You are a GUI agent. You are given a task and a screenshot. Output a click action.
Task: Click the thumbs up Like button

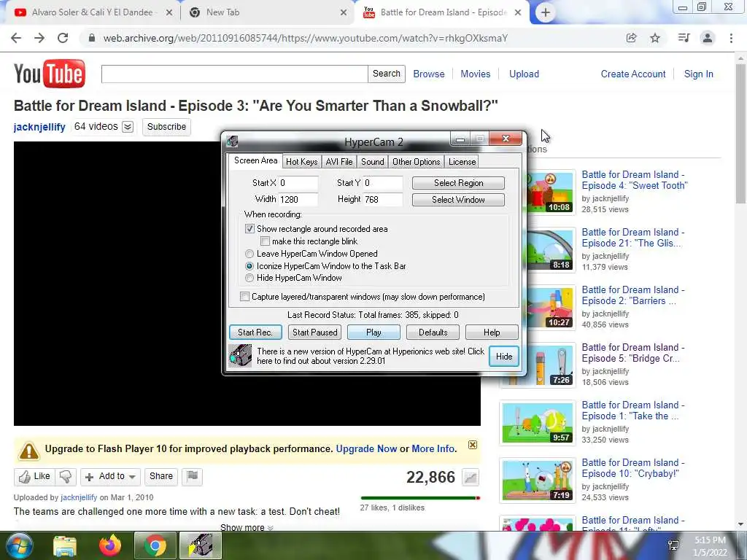point(34,476)
